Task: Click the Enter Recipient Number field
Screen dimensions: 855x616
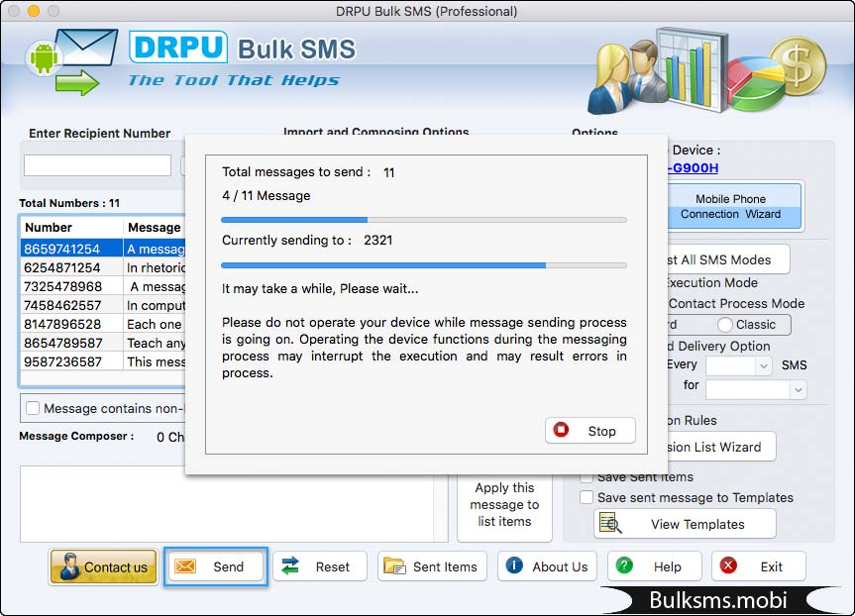Action: coord(97,164)
